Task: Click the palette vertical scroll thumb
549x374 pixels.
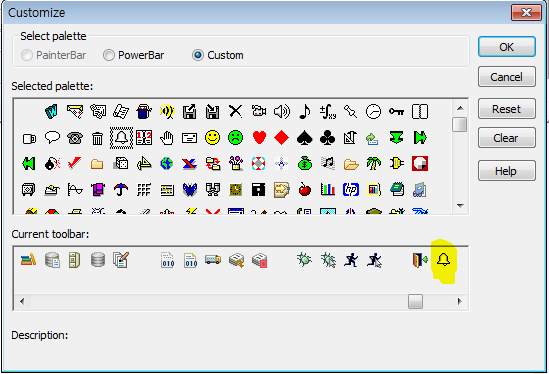Action: (460, 124)
